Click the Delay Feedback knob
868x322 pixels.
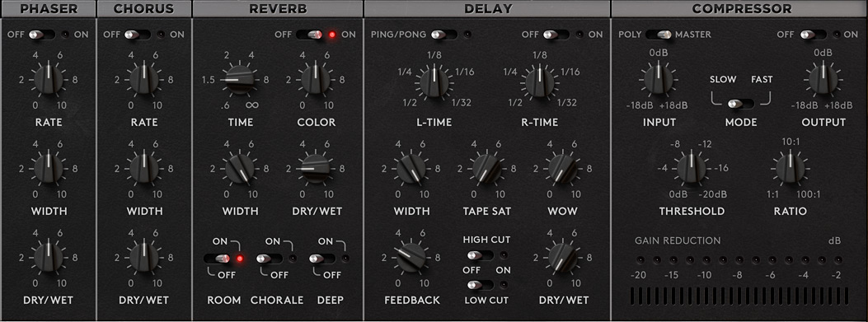[x=411, y=257]
